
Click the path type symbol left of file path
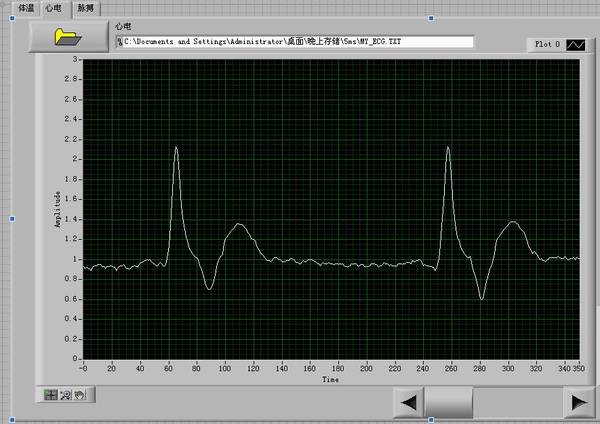[x=119, y=43]
